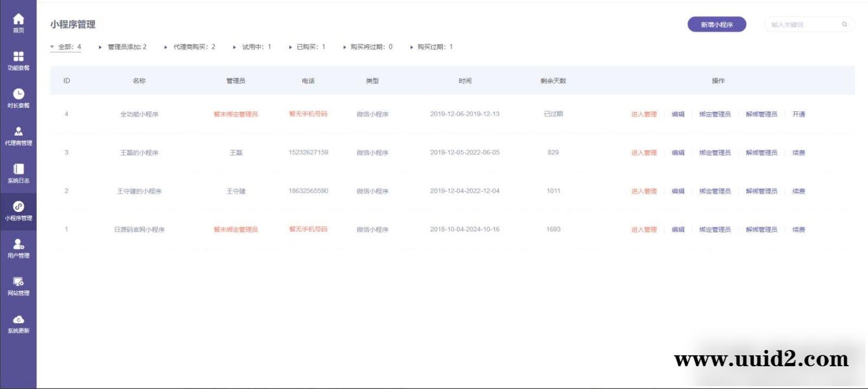868x389 pixels.
Task: Click 绑定管理员 for 全功能小程序
Action: [715, 114]
